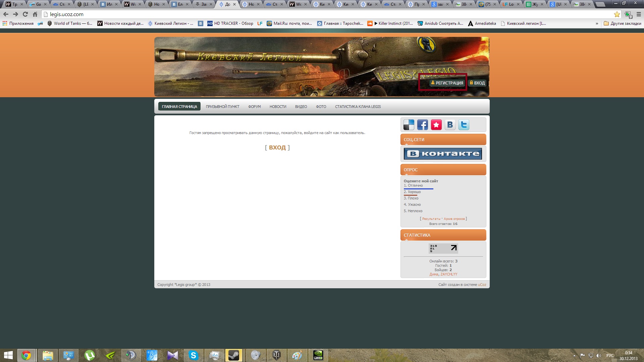Share the site via the Twitter icon

pyautogui.click(x=464, y=125)
